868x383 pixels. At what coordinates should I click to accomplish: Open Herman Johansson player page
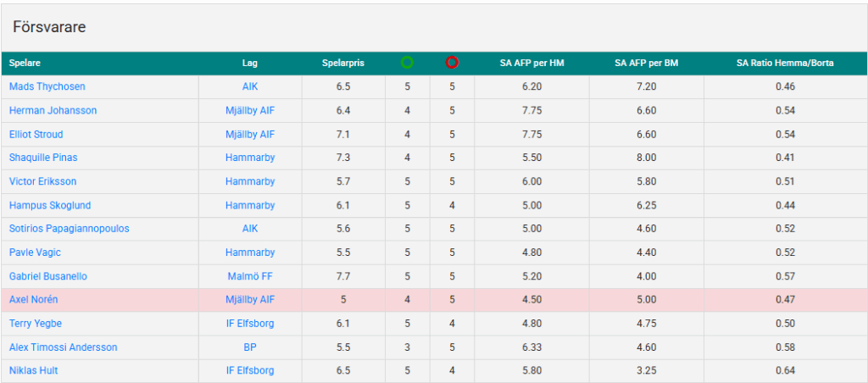point(53,111)
